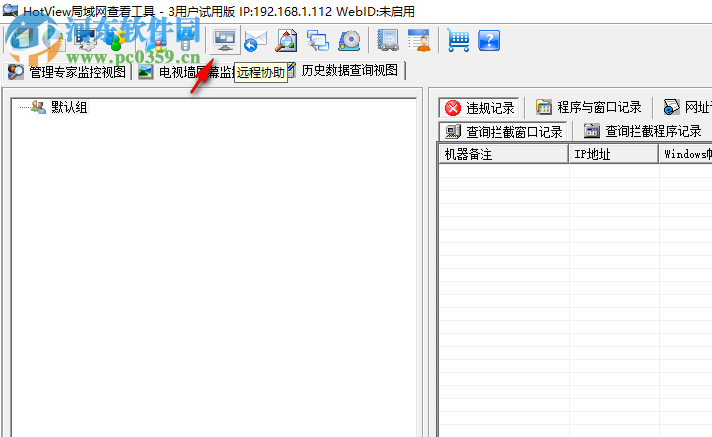The height and width of the screenshot is (437, 712).
Task: Select the 违规记录 tab
Action: coord(480,108)
